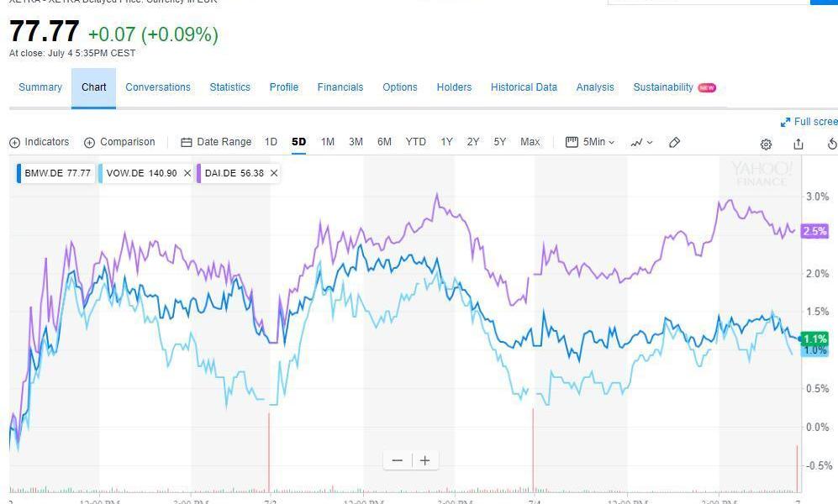Click the reset chart icon
Viewport: 838px width, 504px height.
[832, 144]
